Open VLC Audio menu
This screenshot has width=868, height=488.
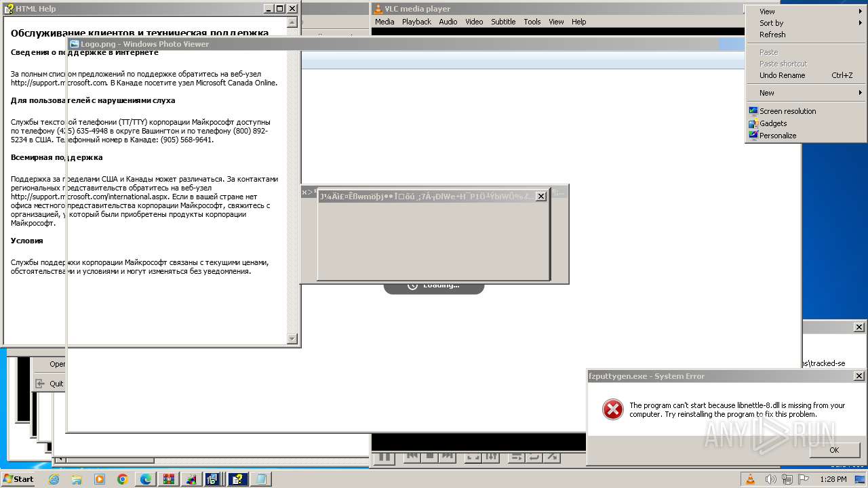coord(448,22)
